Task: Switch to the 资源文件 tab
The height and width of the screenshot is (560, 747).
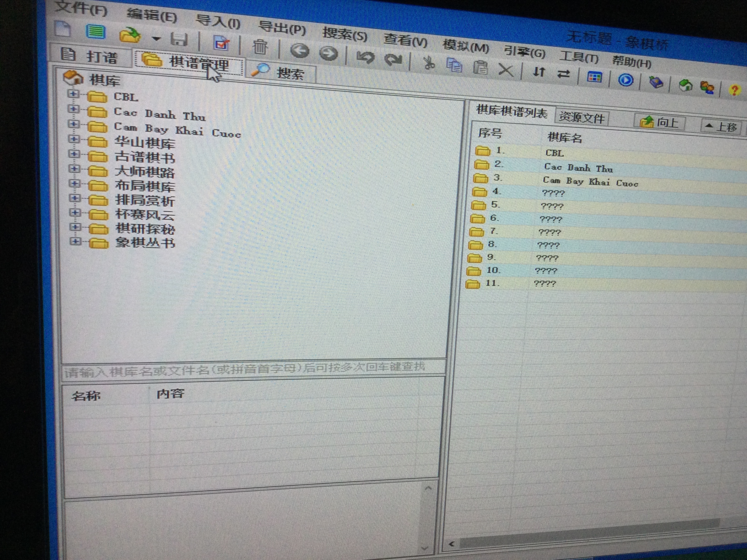Action: (x=581, y=118)
